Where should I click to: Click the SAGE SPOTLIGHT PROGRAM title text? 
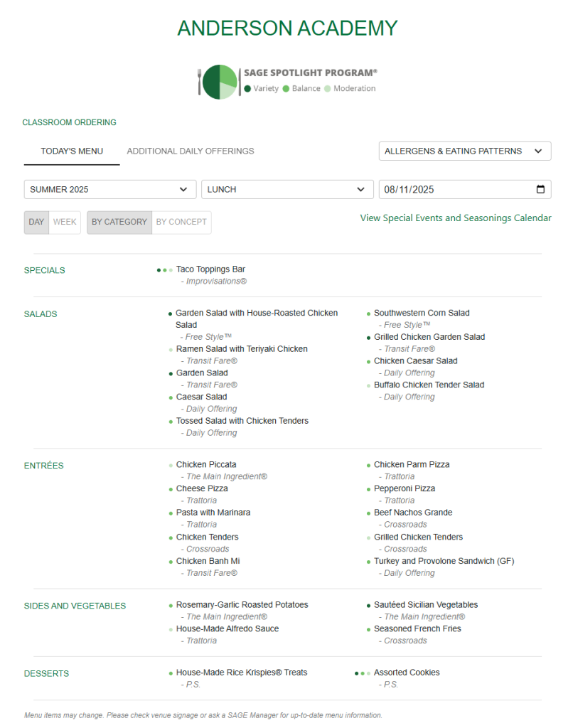pos(311,73)
